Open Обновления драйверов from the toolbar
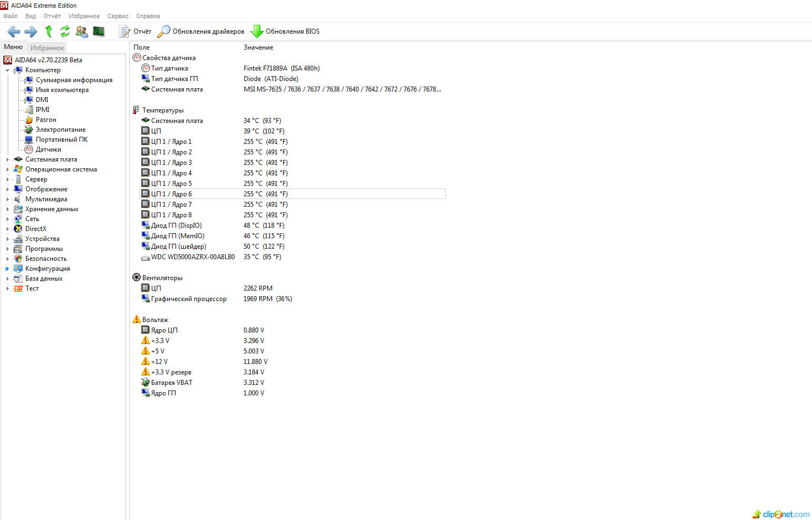 pyautogui.click(x=201, y=31)
